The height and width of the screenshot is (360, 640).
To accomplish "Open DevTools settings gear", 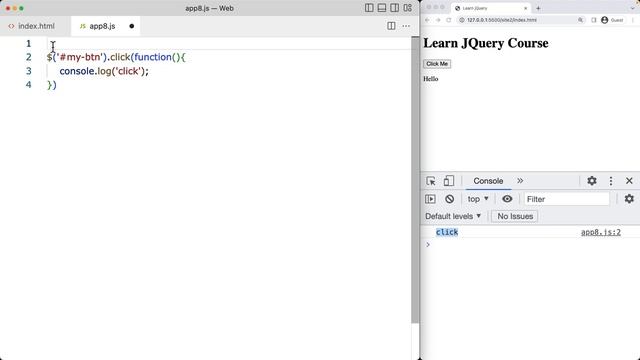I will tap(591, 181).
